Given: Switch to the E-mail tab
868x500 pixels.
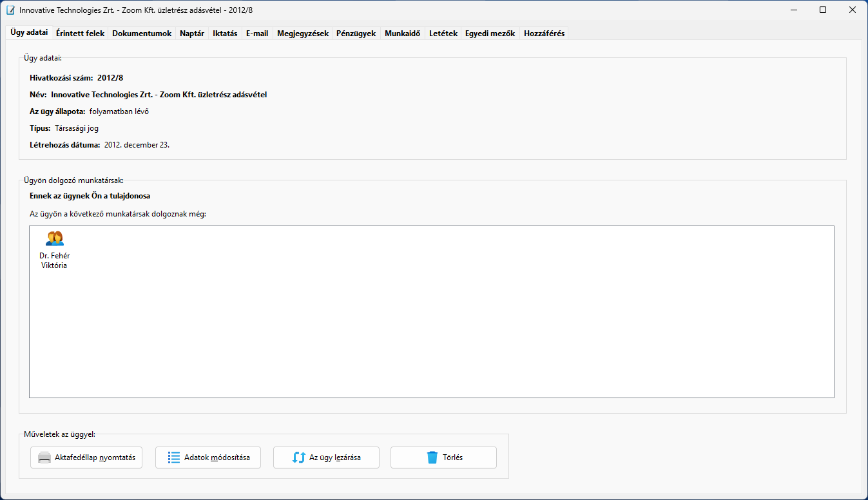Looking at the screenshot, I should tap(257, 34).
